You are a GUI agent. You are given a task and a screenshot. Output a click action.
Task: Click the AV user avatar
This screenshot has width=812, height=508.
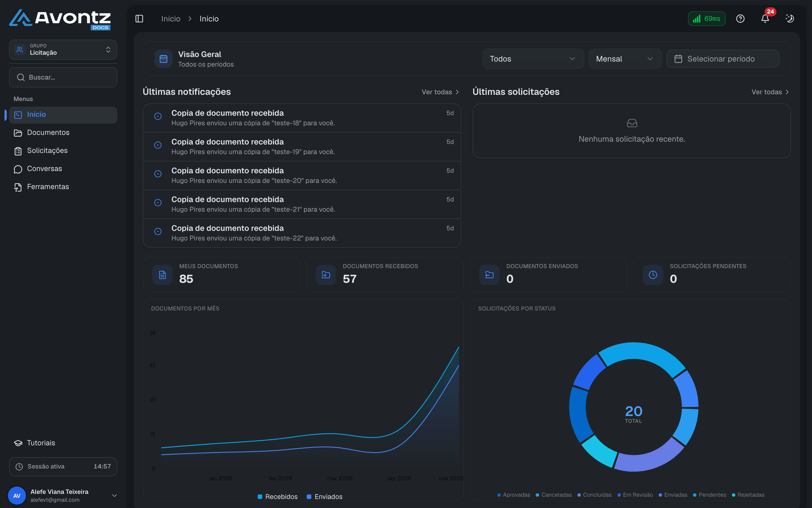pos(17,496)
